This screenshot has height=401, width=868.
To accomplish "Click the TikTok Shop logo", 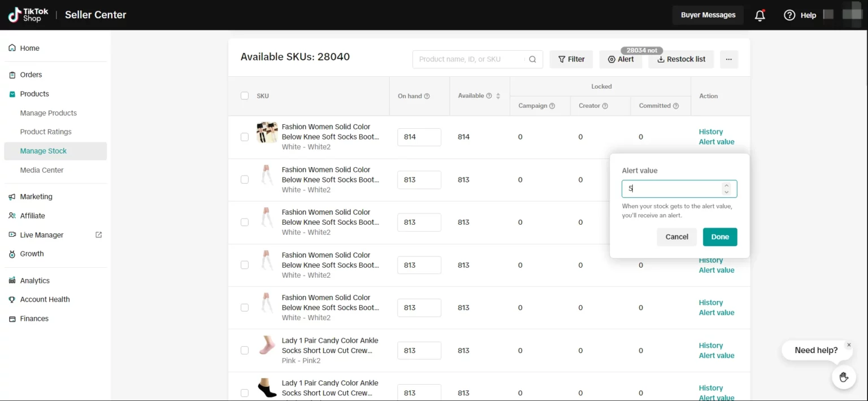I will 28,15.
